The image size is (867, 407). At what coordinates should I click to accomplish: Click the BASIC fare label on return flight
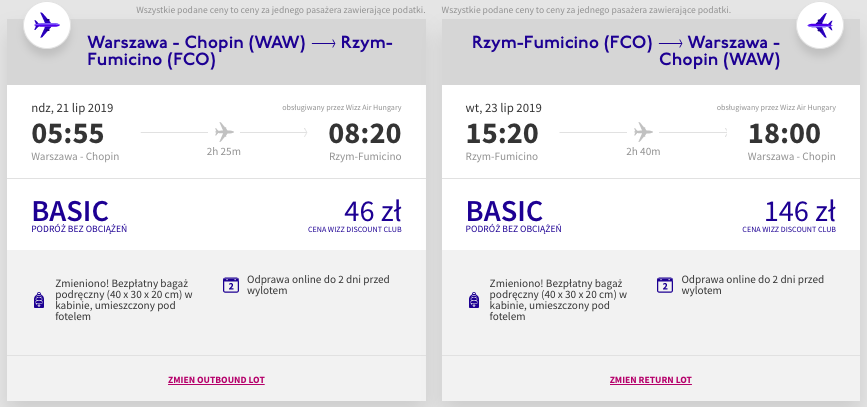tap(504, 212)
